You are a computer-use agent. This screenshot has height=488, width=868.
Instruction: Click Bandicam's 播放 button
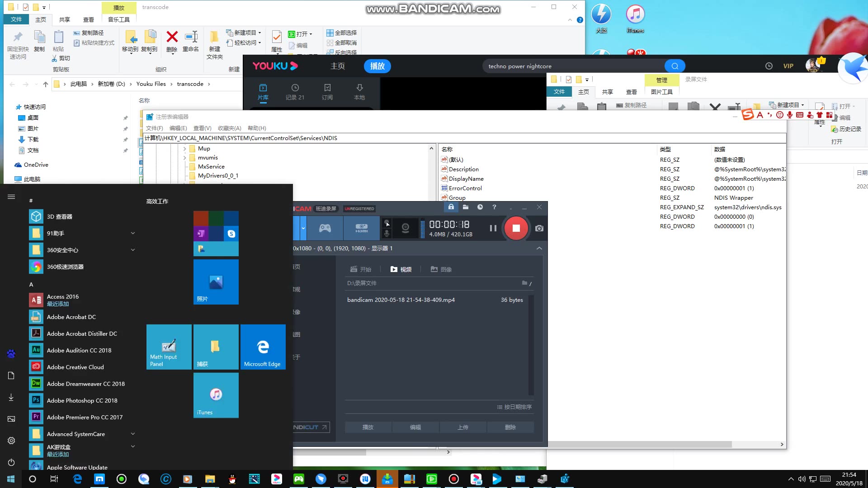pyautogui.click(x=368, y=427)
